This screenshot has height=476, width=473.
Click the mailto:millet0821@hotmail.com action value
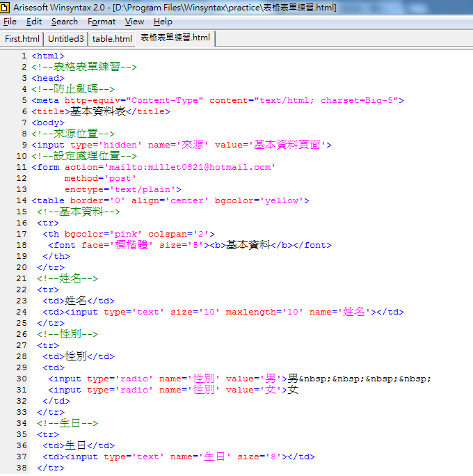(190, 167)
